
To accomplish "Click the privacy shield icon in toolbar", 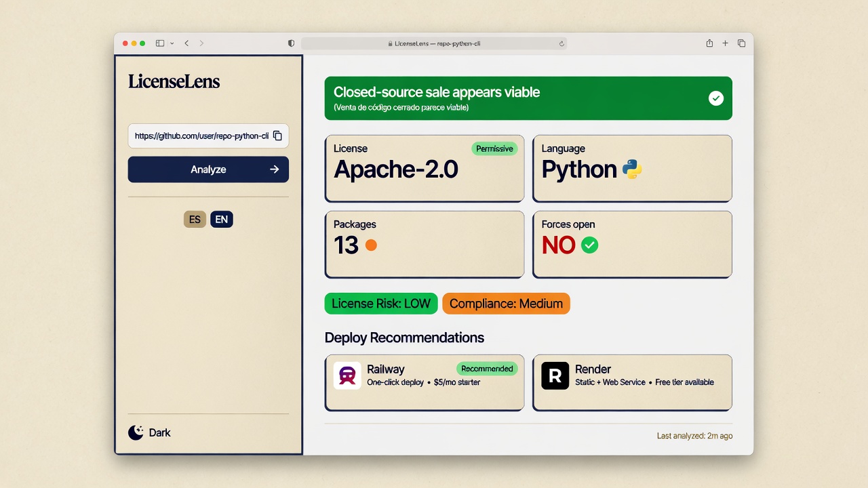I will tap(291, 43).
